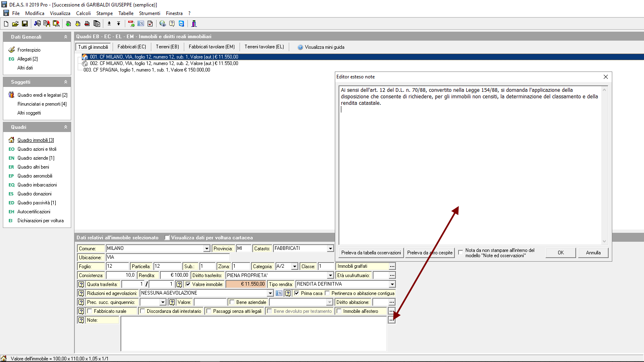
Task: Enable the Fabbricato rurale checkbox
Action: pos(90,311)
